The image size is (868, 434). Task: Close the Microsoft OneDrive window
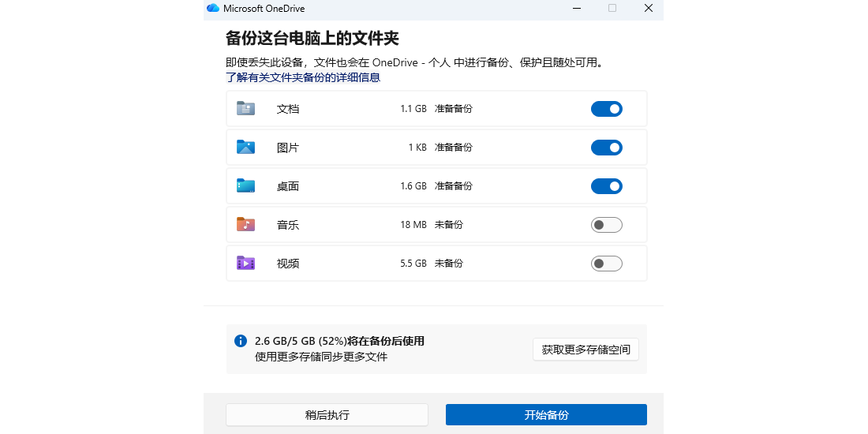648,8
